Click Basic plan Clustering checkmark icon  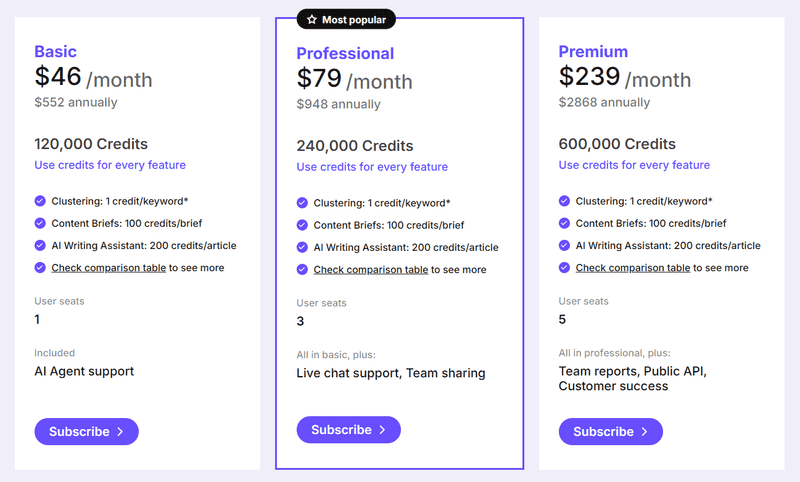[40, 201]
